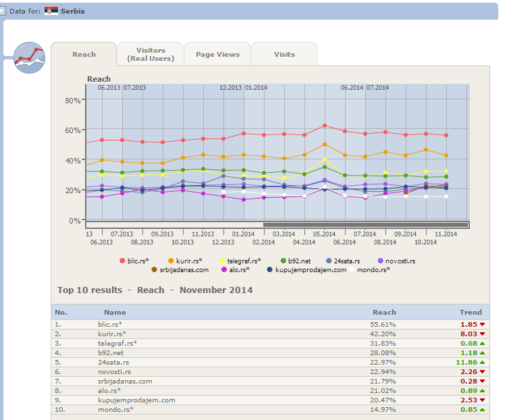
Task: Click the 24sata.rs blue legend dot
Action: click(329, 261)
